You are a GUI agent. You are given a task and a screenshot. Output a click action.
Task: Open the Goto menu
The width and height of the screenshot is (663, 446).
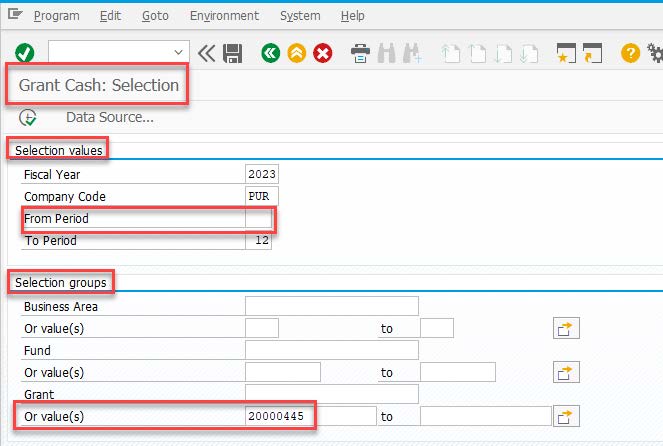pyautogui.click(x=155, y=16)
